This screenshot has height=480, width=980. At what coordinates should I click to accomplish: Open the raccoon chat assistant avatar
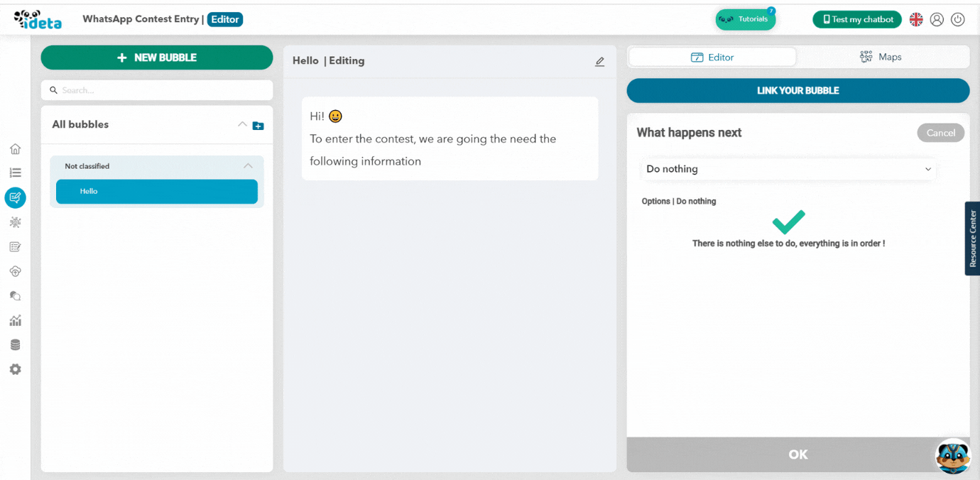coord(953,456)
